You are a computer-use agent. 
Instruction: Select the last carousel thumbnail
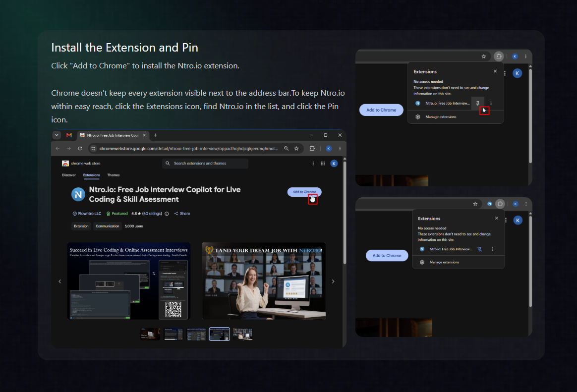coord(242,334)
